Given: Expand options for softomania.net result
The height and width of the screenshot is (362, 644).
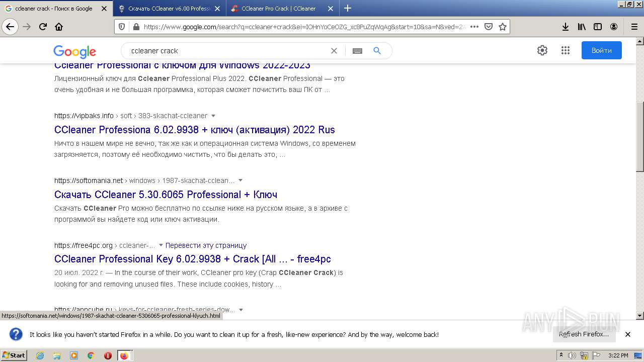Looking at the screenshot, I should (x=240, y=180).
